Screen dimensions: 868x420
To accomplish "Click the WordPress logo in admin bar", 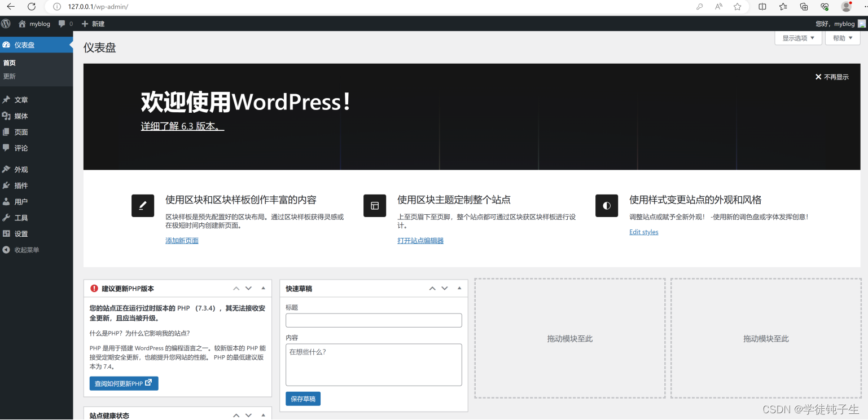I will [6, 24].
